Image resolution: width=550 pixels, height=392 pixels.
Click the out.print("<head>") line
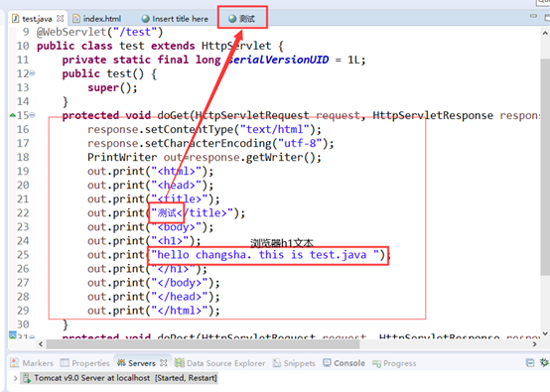coord(151,186)
